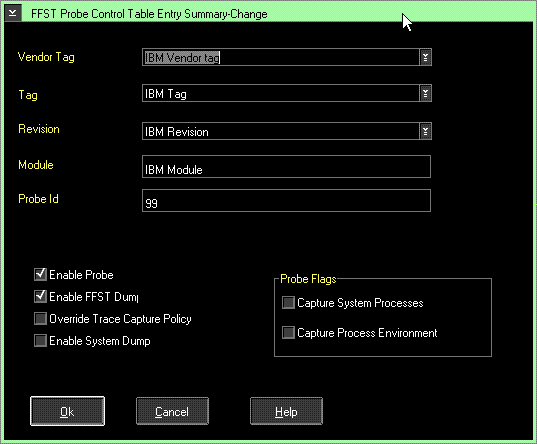Open the Help button

[286, 411]
